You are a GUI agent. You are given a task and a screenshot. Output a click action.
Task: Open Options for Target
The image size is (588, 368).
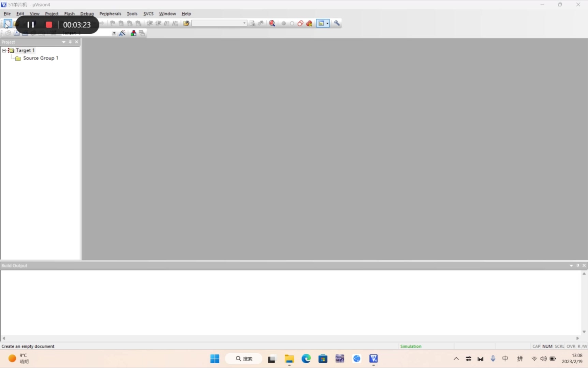122,33
